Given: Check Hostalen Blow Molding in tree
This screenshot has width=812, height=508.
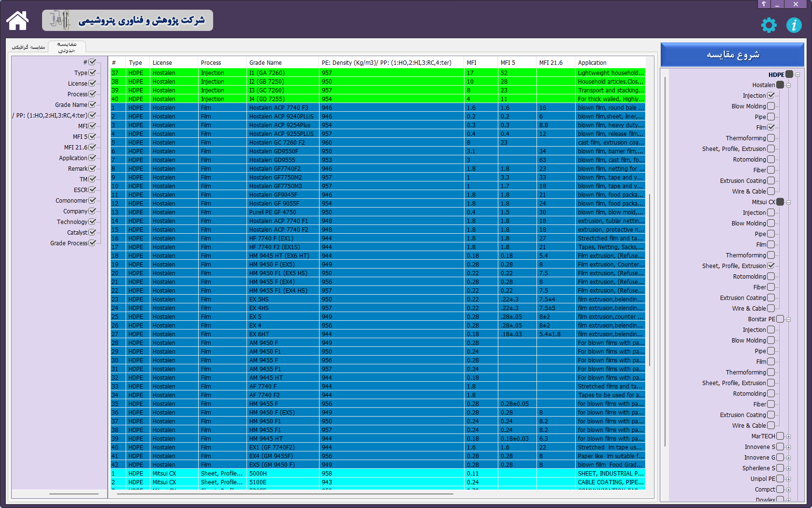Looking at the screenshot, I should coord(771,106).
